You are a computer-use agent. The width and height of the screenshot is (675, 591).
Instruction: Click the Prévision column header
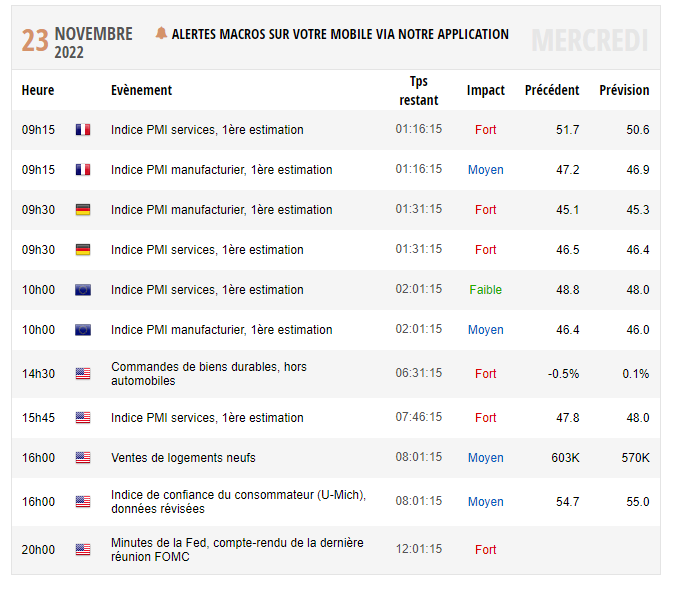tap(624, 90)
